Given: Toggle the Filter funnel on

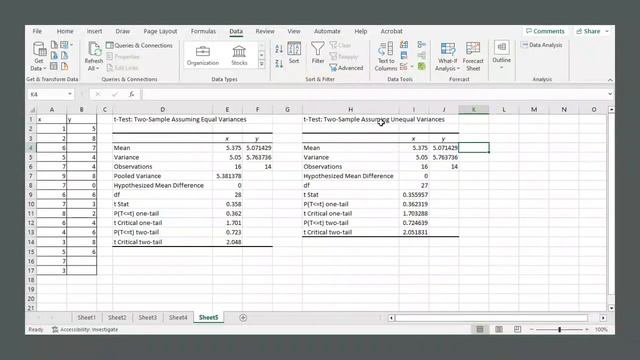Looking at the screenshot, I should pos(318,53).
